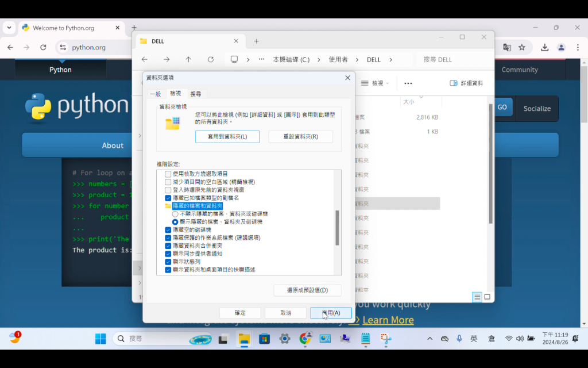Viewport: 588px width, 368px height.
Task: Check 登入時還原先前的資料夾視窗 checkbox
Action: coord(168,190)
